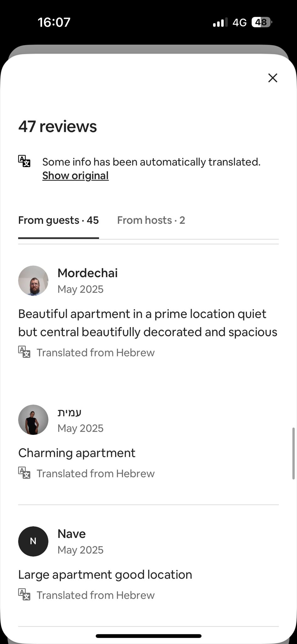
Task: Tap the Nave reviewer name
Action: [72, 534]
